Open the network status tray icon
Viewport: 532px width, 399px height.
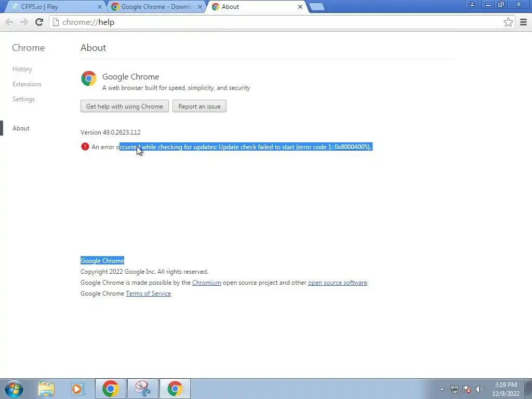click(454, 389)
